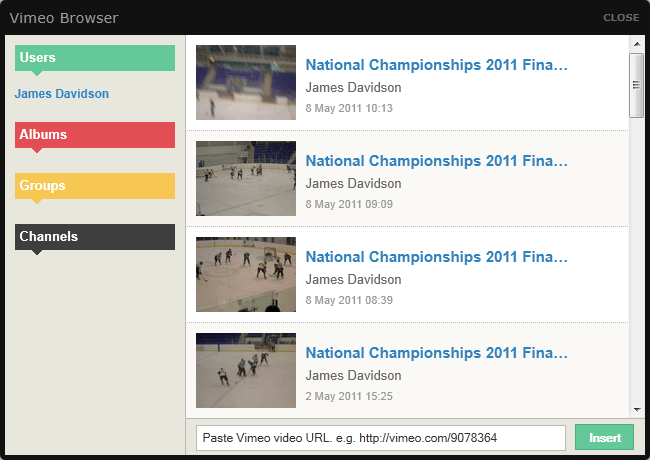650x460 pixels.
Task: Select video title dated 2 May 2011 15:25
Action: pyautogui.click(x=436, y=353)
